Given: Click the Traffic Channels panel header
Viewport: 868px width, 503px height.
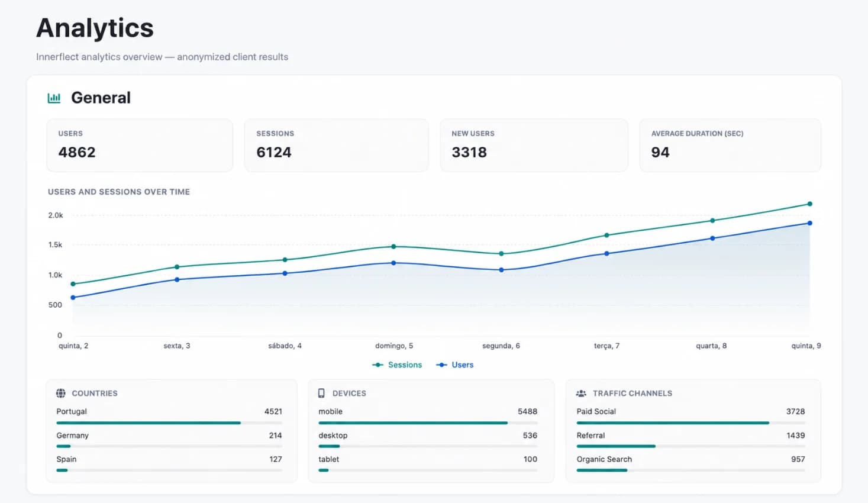Looking at the screenshot, I should 624,393.
